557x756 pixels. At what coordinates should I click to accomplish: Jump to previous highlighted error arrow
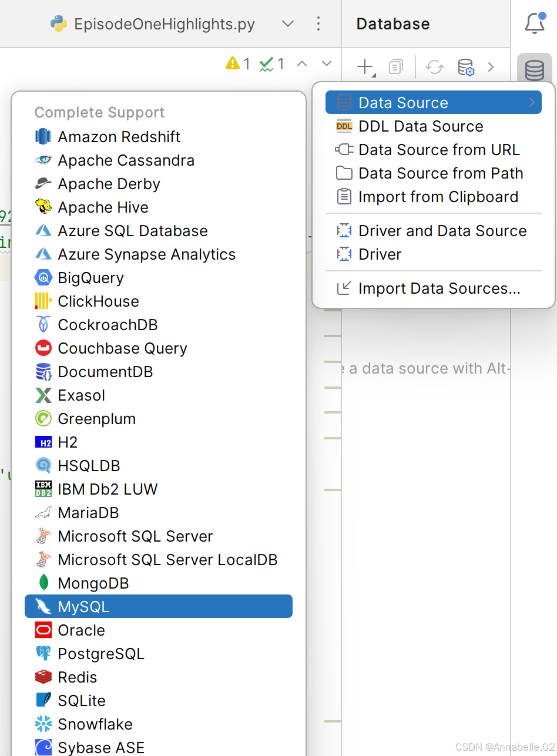[302, 63]
